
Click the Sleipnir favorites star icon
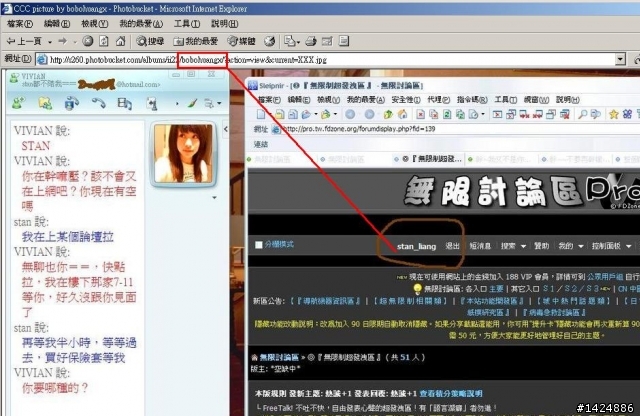pos(613,114)
